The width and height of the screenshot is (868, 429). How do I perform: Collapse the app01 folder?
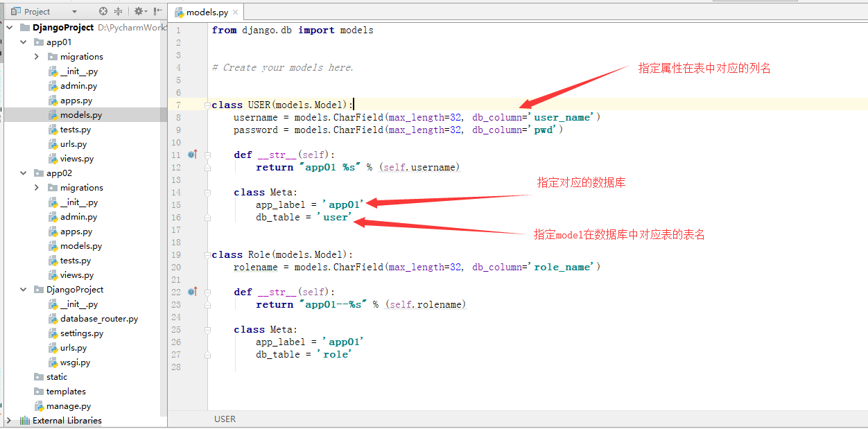tap(24, 42)
